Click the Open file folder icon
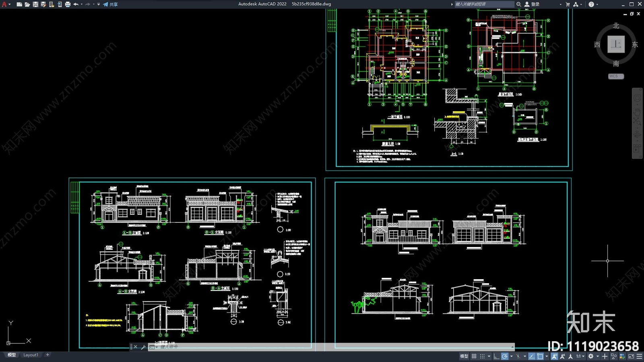 pyautogui.click(x=27, y=4)
